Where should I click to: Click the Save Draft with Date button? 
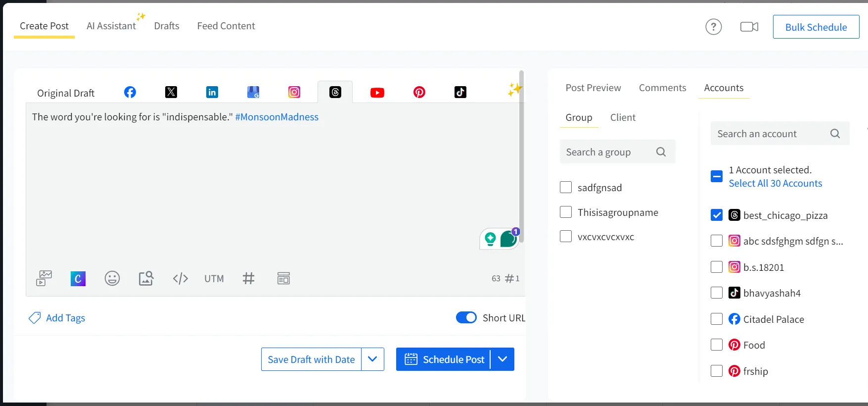click(311, 359)
